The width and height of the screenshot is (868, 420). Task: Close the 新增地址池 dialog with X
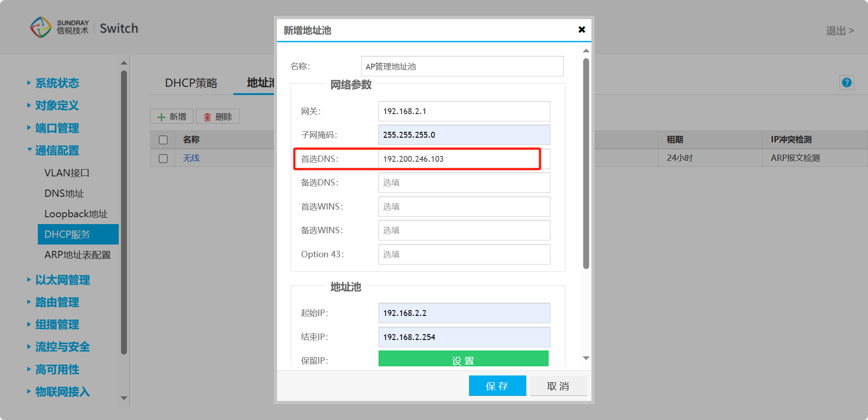pyautogui.click(x=581, y=30)
